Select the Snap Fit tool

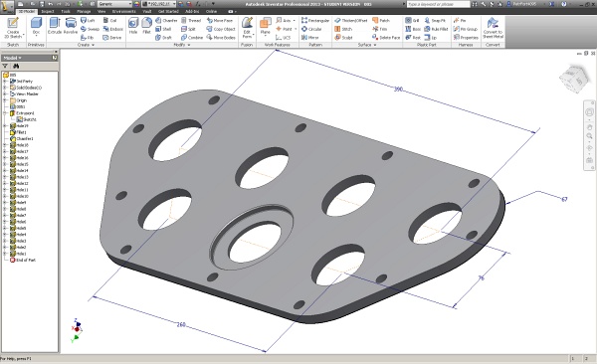click(x=435, y=20)
